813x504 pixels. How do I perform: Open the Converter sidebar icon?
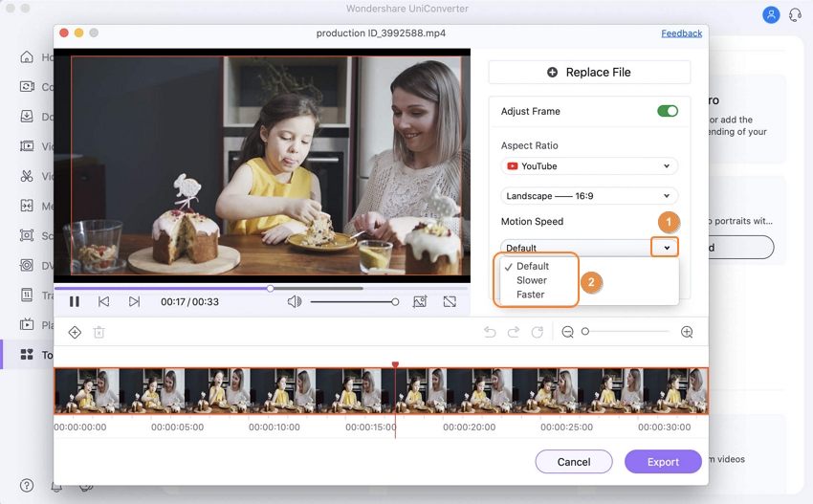pos(27,87)
